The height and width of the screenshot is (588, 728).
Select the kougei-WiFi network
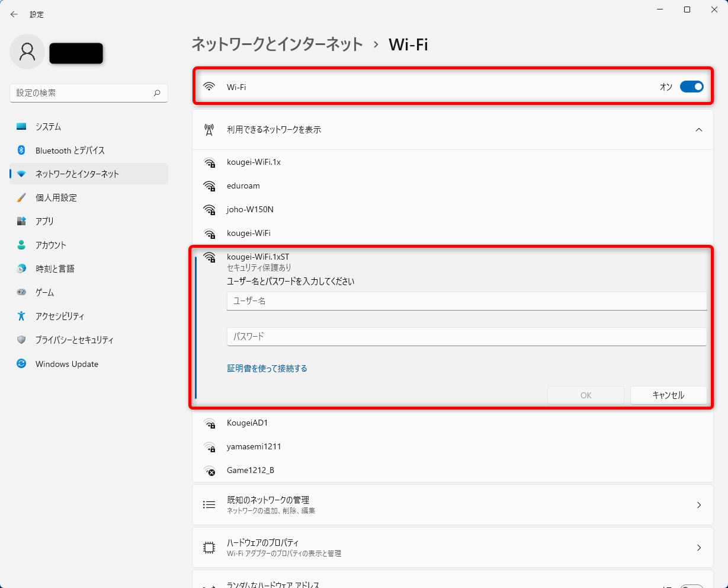[x=453, y=234]
